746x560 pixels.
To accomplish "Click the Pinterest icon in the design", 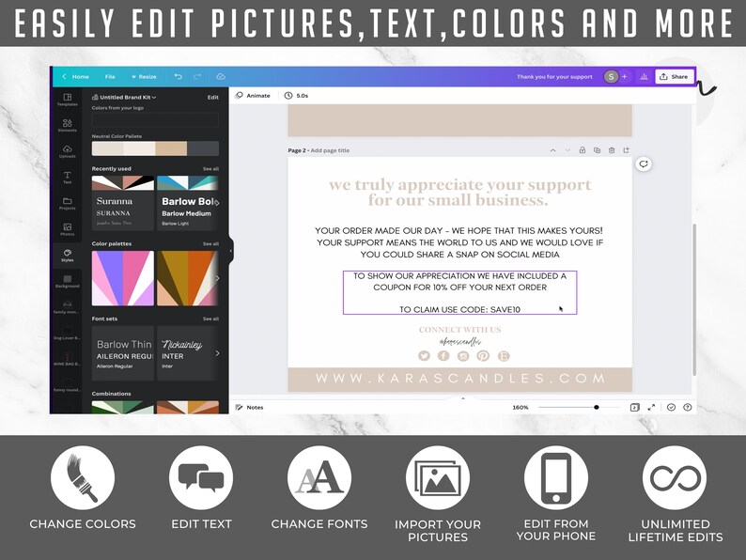I will pyautogui.click(x=483, y=356).
